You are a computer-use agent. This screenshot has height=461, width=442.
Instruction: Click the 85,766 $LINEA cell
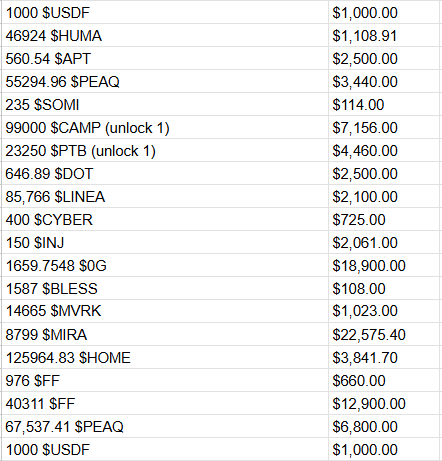165,196
